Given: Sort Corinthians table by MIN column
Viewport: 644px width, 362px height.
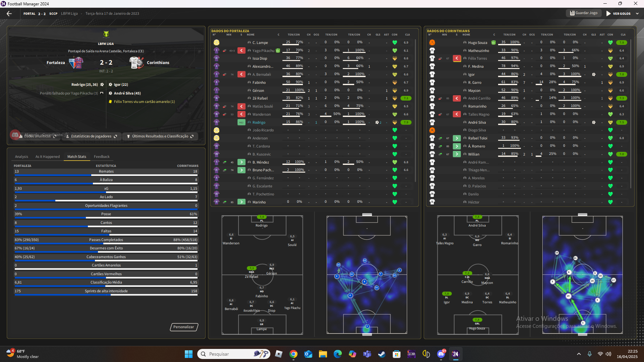Looking at the screenshot, I should coord(444,35).
